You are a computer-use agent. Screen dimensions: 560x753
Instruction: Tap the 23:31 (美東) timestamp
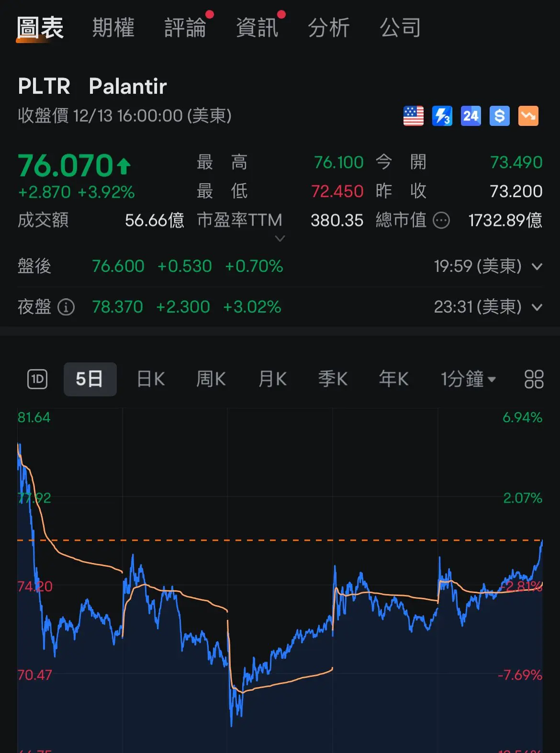pyautogui.click(x=478, y=307)
